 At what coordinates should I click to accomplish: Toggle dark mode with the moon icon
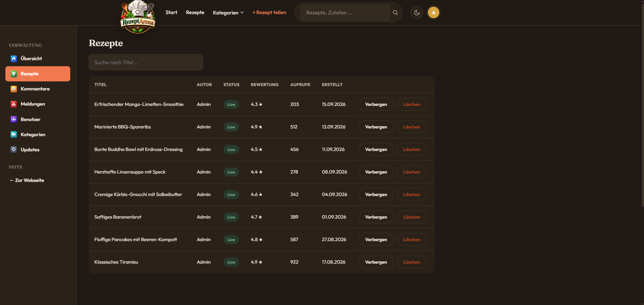pyautogui.click(x=417, y=12)
